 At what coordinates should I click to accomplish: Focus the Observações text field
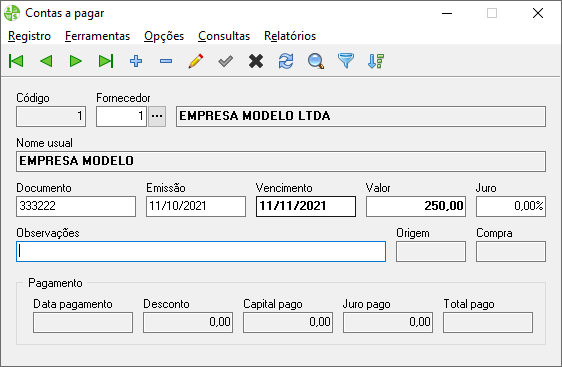[201, 251]
